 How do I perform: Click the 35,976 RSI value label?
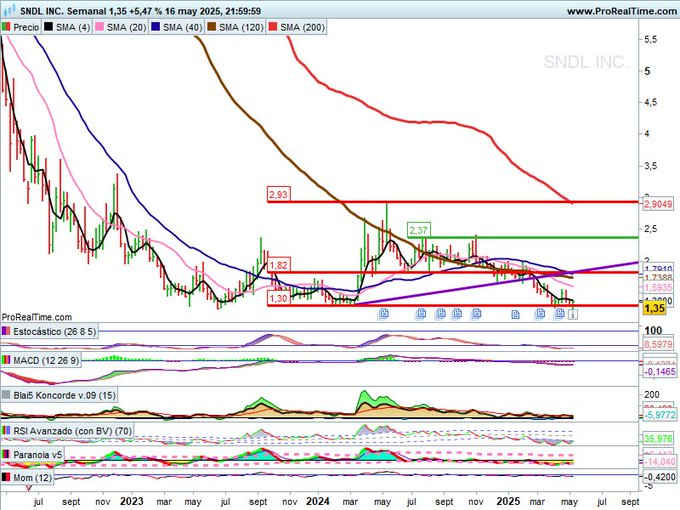tap(658, 439)
